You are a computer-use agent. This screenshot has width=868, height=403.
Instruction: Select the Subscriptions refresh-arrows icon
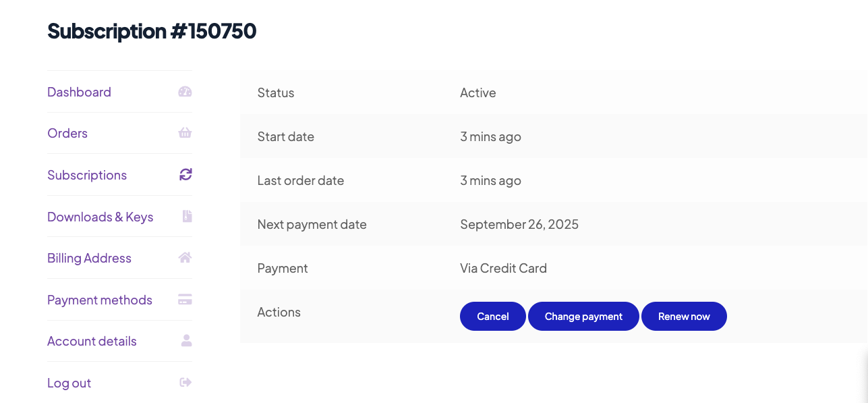185,174
